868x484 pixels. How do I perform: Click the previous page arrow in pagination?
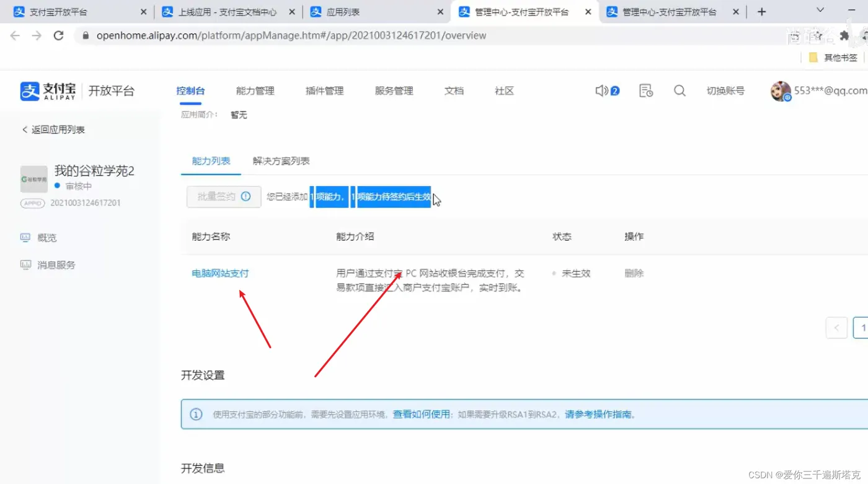click(x=836, y=328)
